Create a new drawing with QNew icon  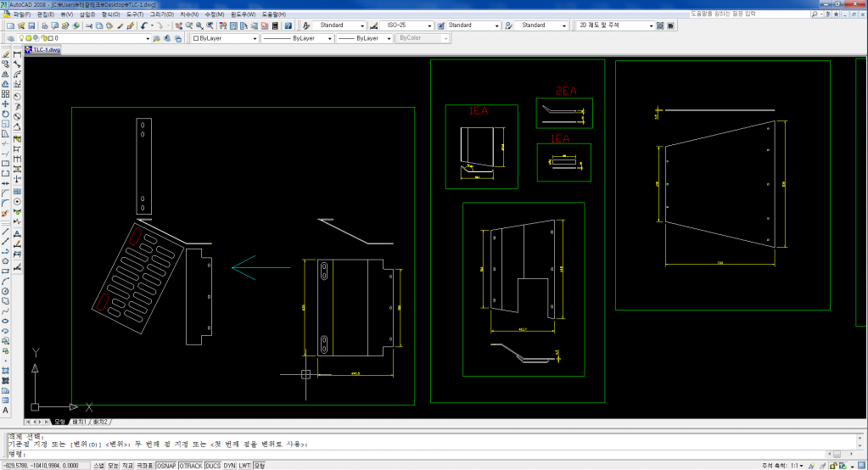pyautogui.click(x=10, y=25)
